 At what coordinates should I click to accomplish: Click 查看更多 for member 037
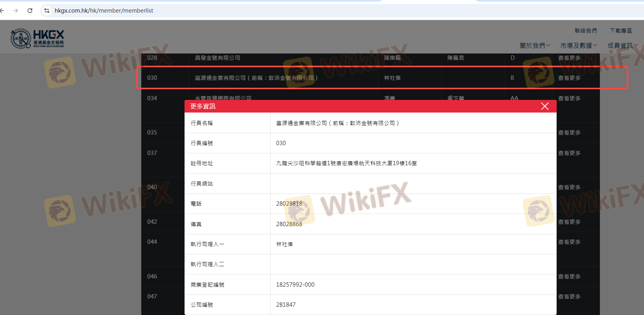tap(569, 153)
